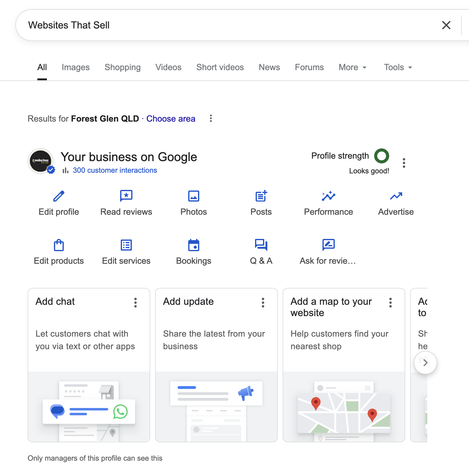Click the business profile logo thumbnail
The image size is (469, 476).
coord(41,161)
